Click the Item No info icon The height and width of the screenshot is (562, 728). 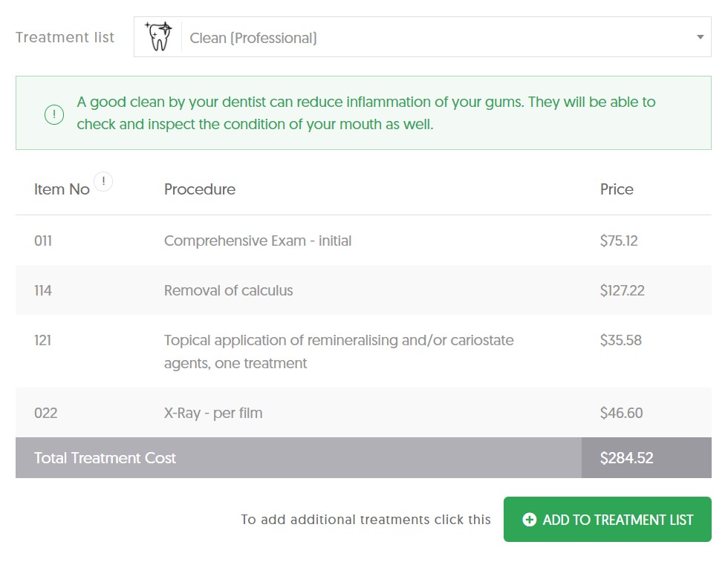pyautogui.click(x=103, y=181)
